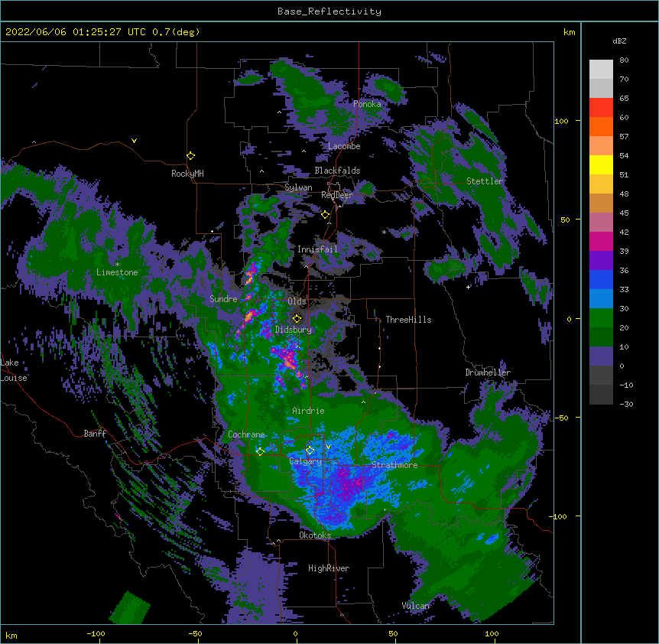Click the Base_Reflectivity title text
Viewport: 659px width, 644px height.
click(329, 11)
